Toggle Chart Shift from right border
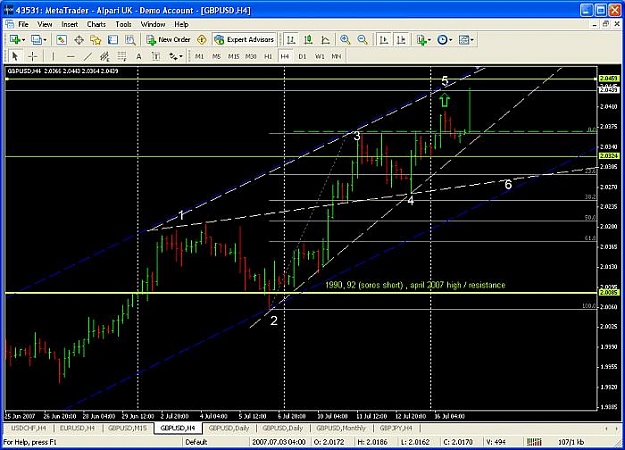Image resolution: width=625 pixels, height=450 pixels. coord(401,39)
